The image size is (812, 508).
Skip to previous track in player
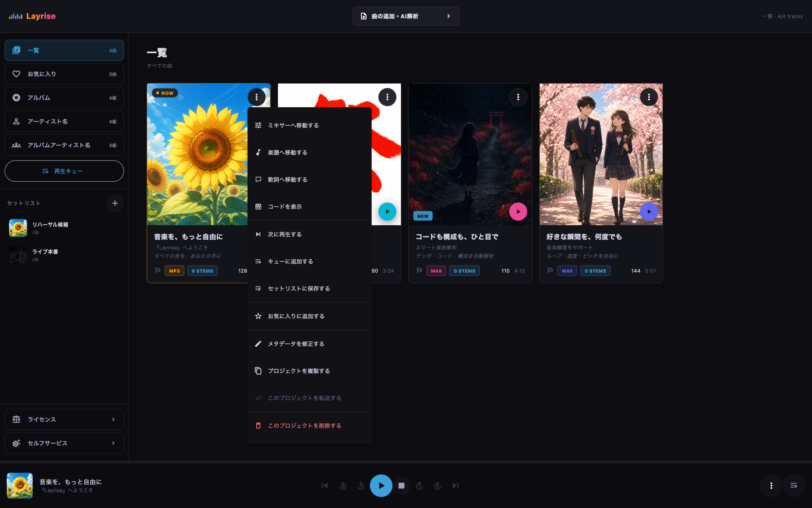pyautogui.click(x=325, y=485)
